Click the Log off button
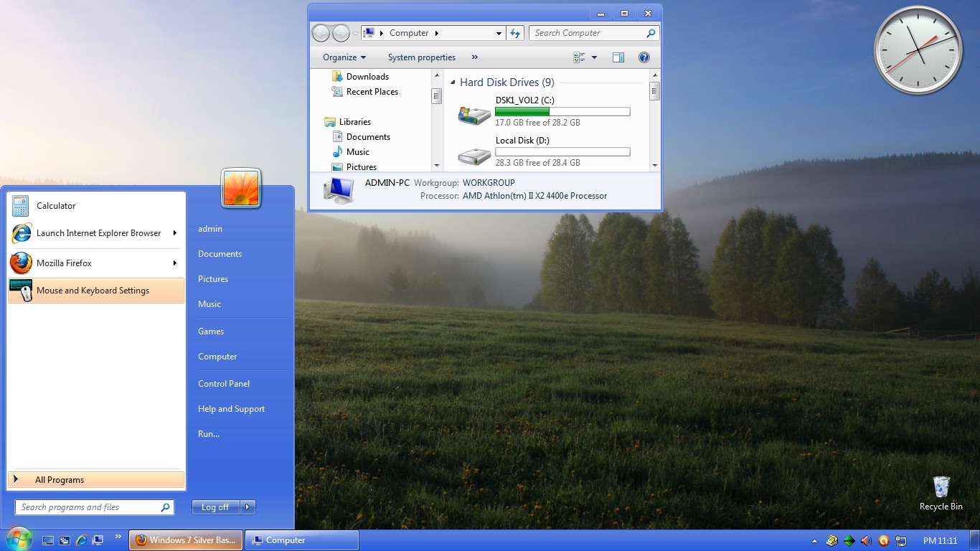Viewport: 980px width, 551px height. pos(214,507)
